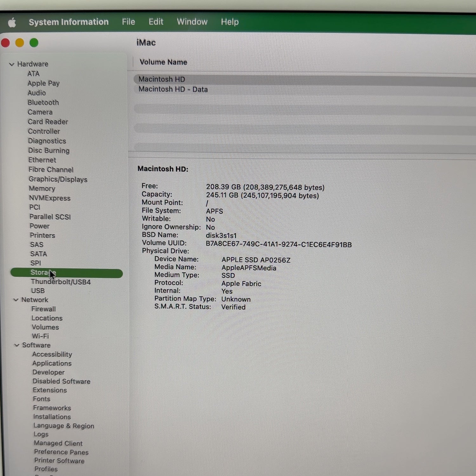Click the green zoom window button
476x476 pixels.
tap(34, 43)
